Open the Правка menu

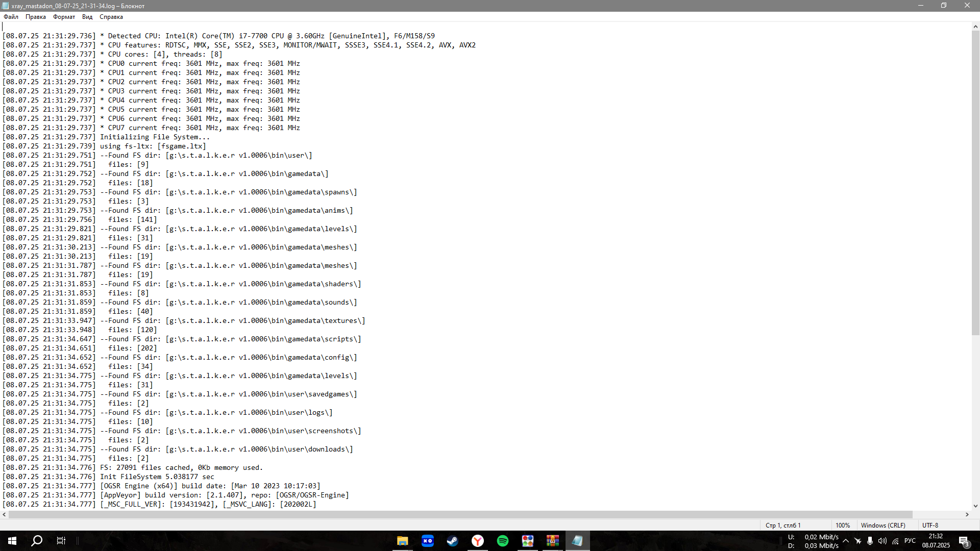[35, 17]
